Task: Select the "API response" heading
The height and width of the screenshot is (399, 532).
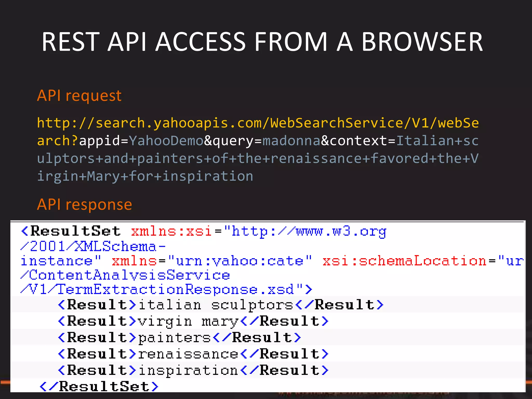Action: coord(85,204)
